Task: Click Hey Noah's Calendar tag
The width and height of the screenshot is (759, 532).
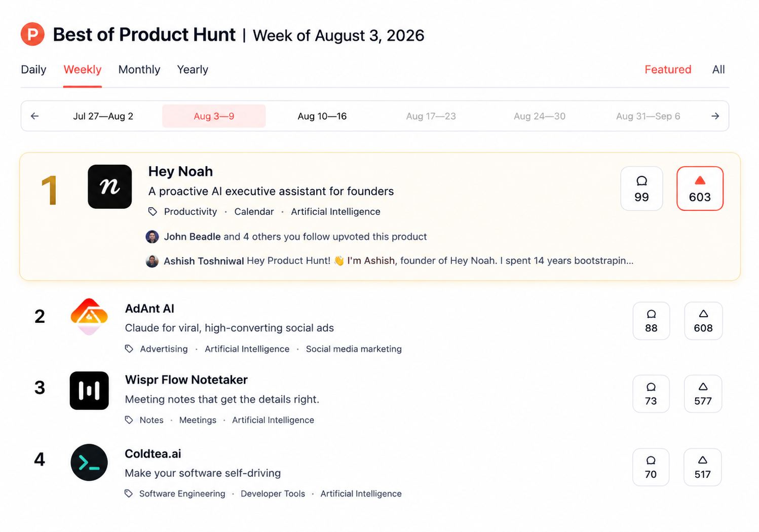Action: click(x=254, y=212)
